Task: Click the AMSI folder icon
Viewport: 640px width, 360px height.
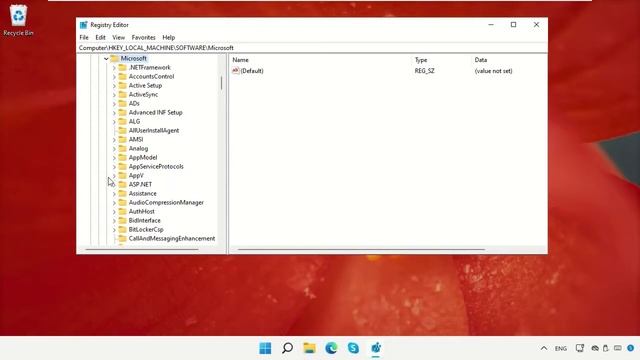Action: pyautogui.click(x=122, y=139)
